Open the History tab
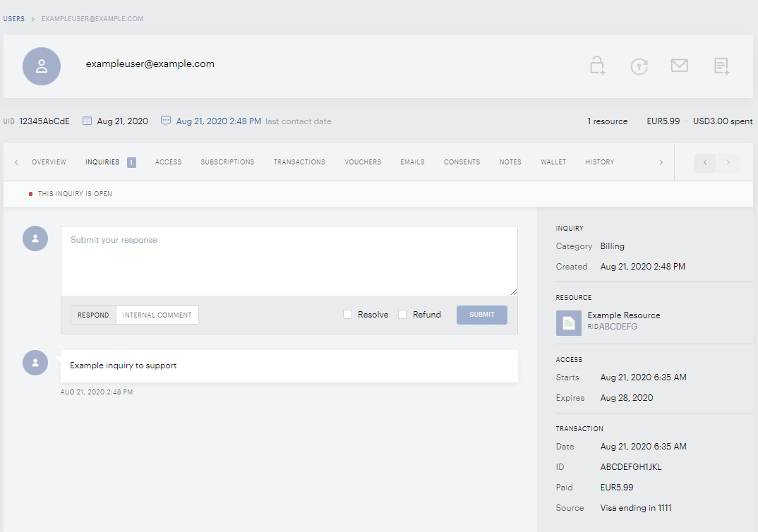 pyautogui.click(x=599, y=162)
